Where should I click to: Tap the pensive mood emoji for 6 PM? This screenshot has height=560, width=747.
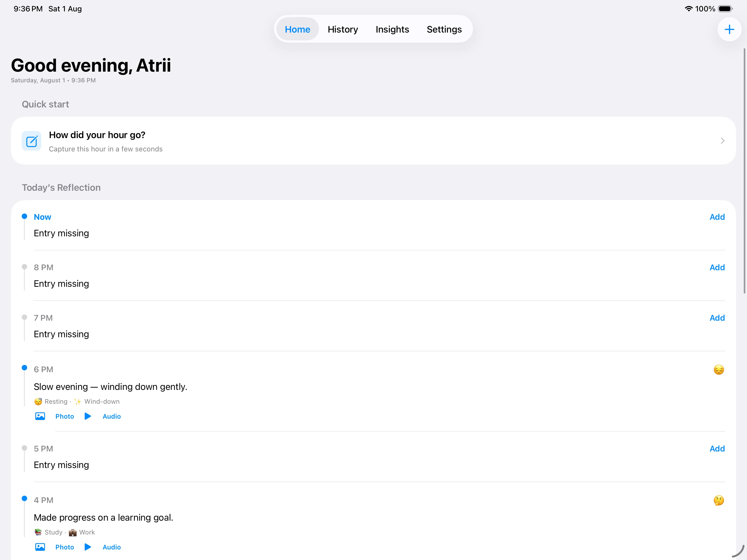click(718, 370)
